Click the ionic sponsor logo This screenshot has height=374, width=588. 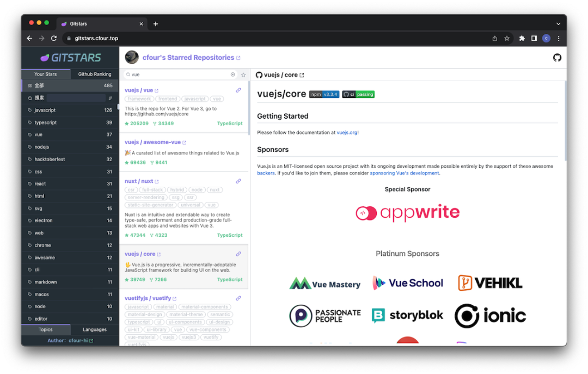tap(490, 316)
